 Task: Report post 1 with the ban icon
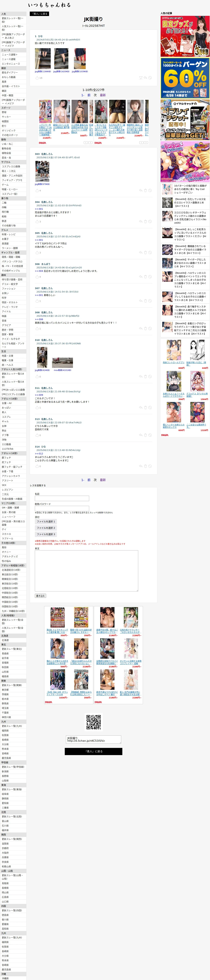[150, 78]
